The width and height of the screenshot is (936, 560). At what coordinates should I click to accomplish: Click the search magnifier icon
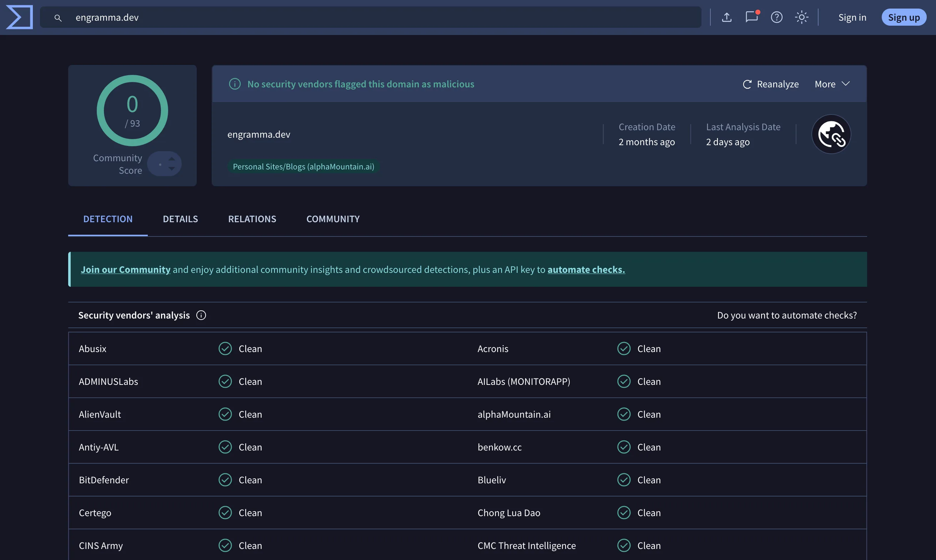click(x=58, y=18)
